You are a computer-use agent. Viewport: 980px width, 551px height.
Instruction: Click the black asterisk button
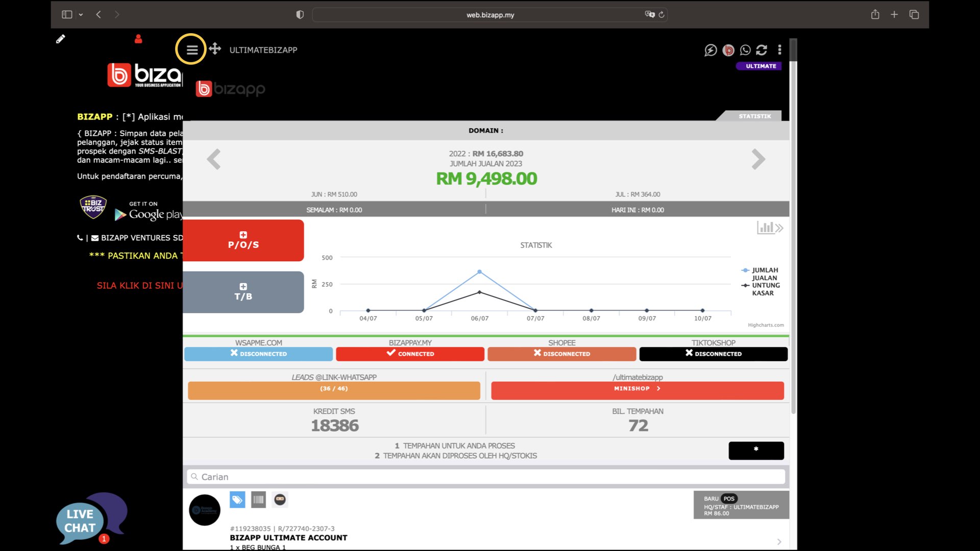[756, 450]
